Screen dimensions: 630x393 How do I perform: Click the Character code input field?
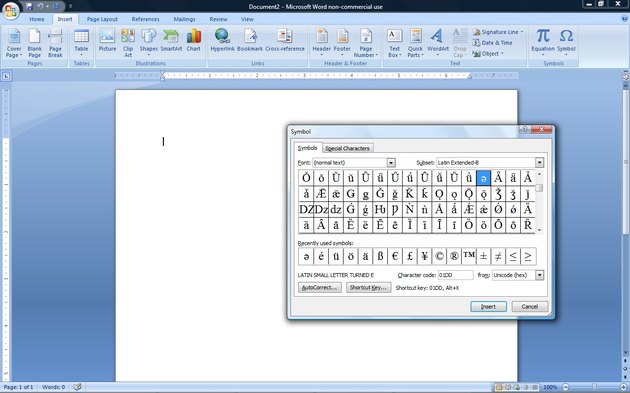click(455, 275)
